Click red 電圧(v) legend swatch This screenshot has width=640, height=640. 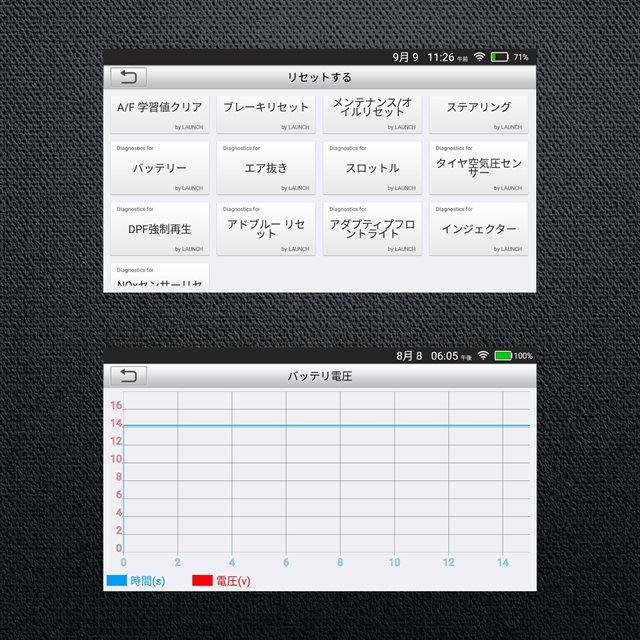pyautogui.click(x=201, y=580)
